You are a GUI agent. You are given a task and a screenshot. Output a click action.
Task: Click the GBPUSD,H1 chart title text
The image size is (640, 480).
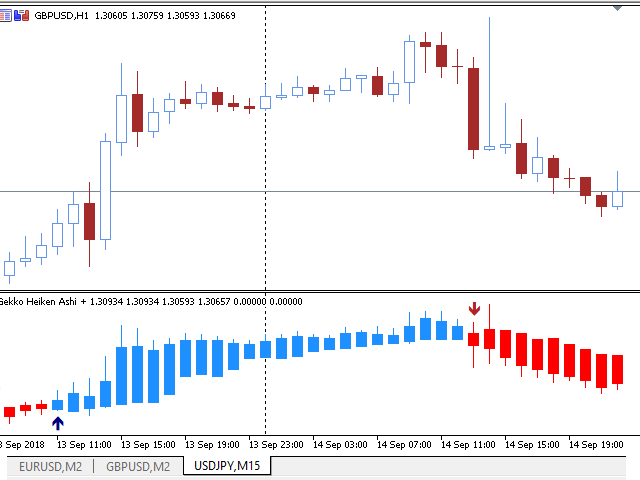(61, 16)
